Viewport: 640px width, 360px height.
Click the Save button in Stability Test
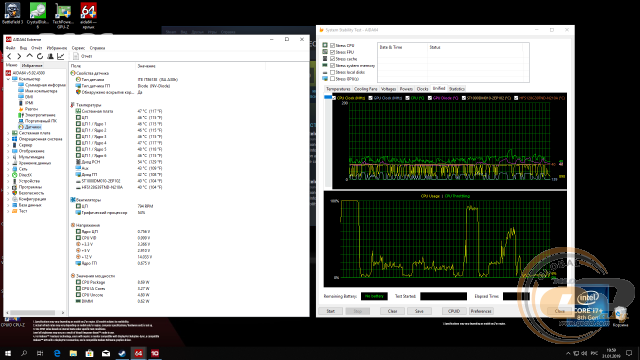coord(419,311)
